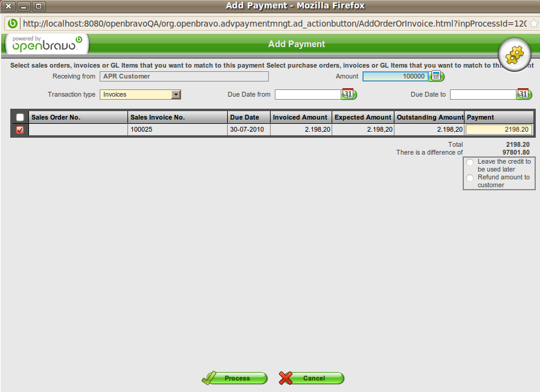Click the yellow gears process icon

click(x=515, y=55)
